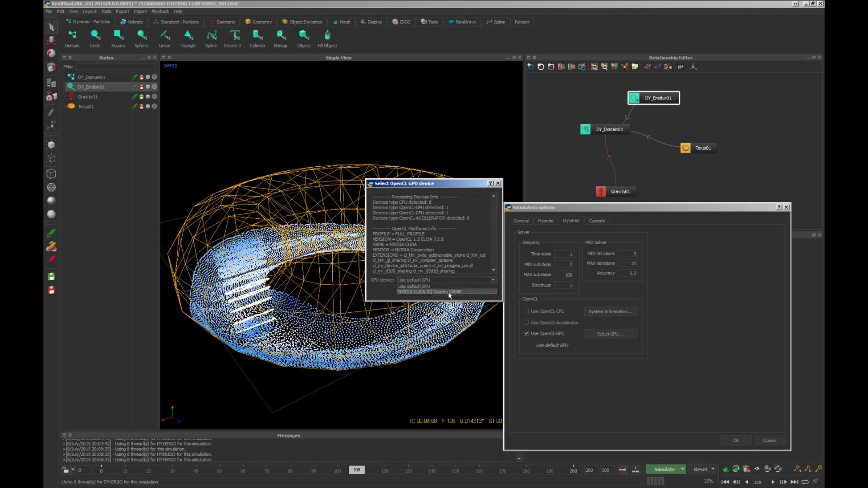
Task: Open the Playback menu
Action: click(160, 12)
